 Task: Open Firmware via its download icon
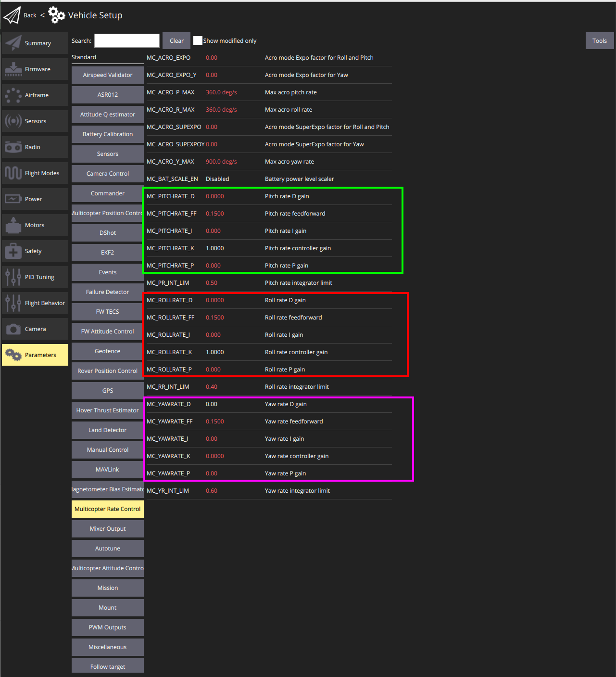click(x=13, y=69)
